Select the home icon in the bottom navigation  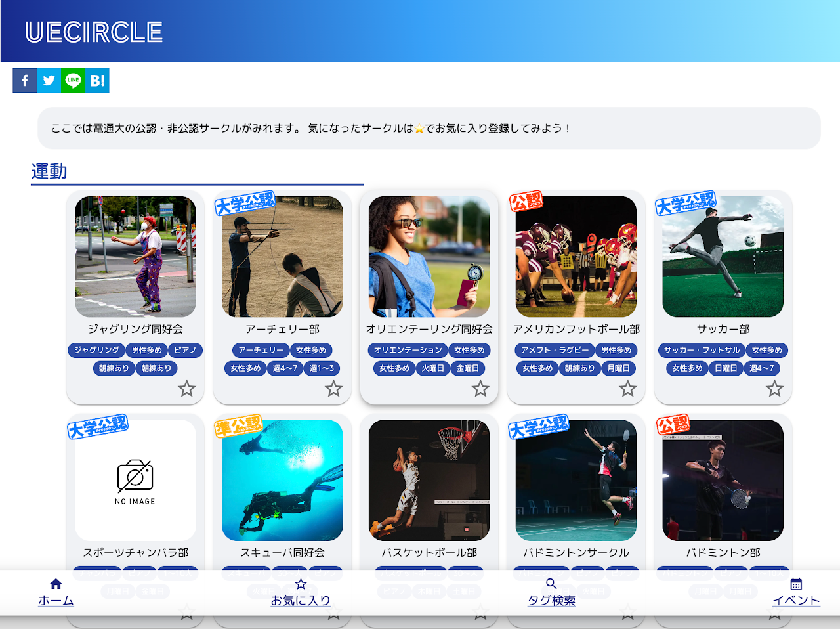pyautogui.click(x=56, y=583)
